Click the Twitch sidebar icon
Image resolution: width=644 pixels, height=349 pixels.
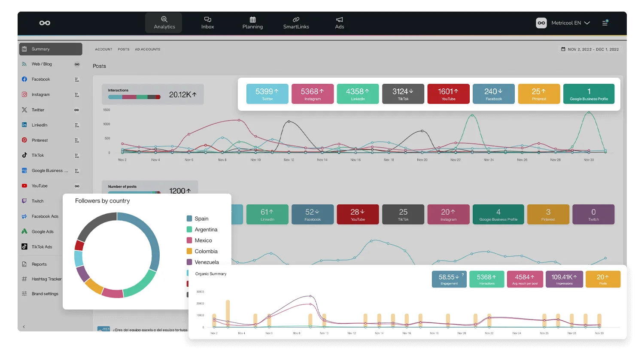pyautogui.click(x=24, y=201)
